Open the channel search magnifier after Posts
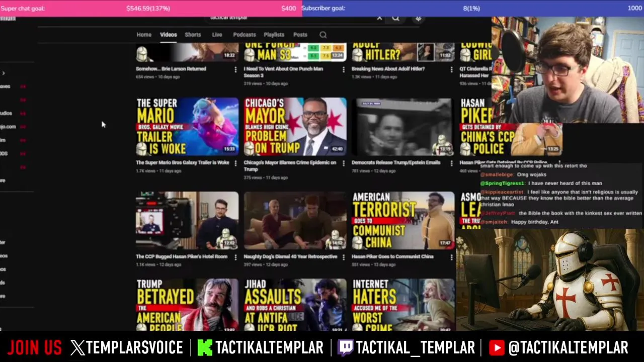Screen dimensions: 644x362 coord(323,35)
